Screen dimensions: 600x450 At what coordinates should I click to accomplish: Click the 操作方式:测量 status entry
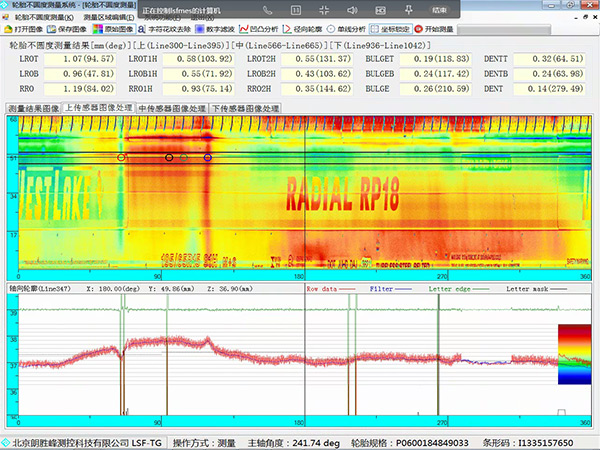pyautogui.click(x=204, y=443)
